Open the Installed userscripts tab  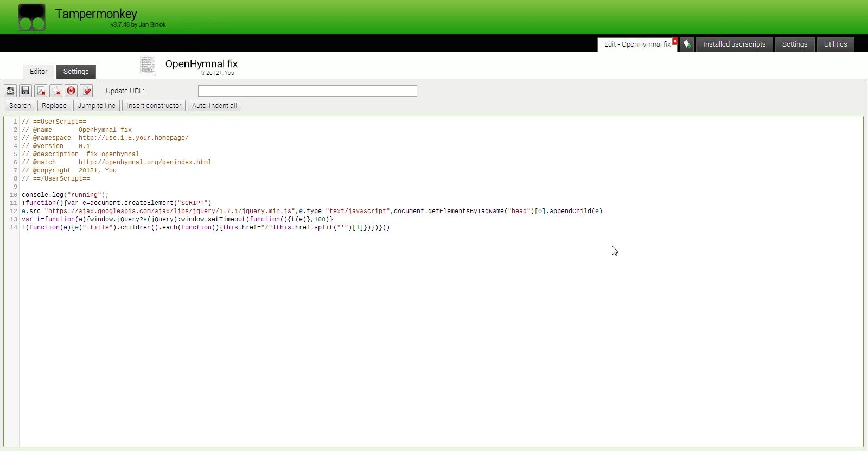(x=734, y=44)
